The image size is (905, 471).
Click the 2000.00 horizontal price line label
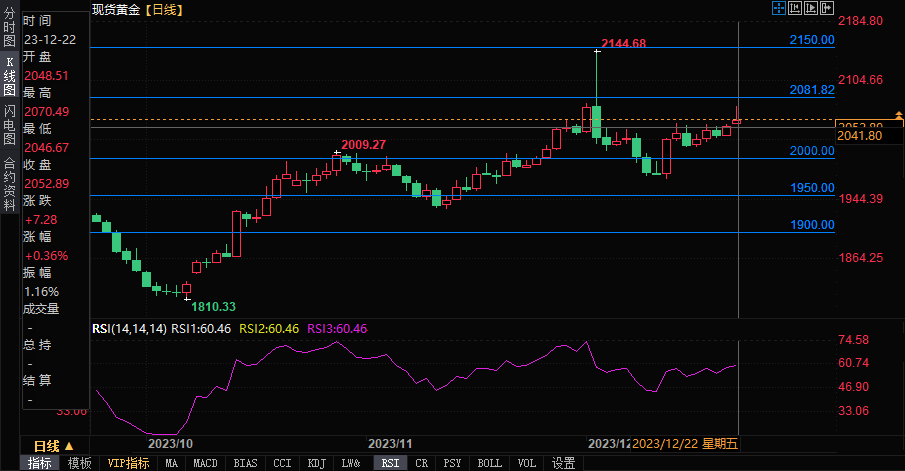coord(812,151)
